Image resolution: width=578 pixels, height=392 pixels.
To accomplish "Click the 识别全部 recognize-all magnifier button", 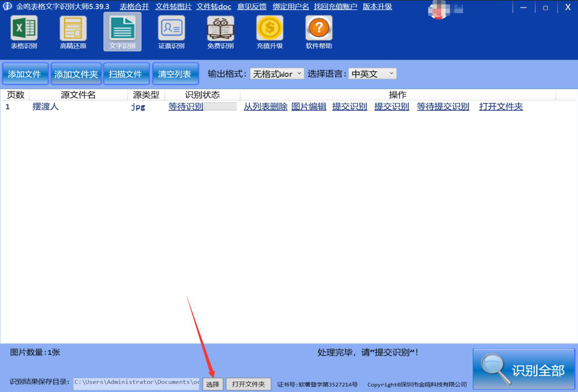I will tap(523, 368).
